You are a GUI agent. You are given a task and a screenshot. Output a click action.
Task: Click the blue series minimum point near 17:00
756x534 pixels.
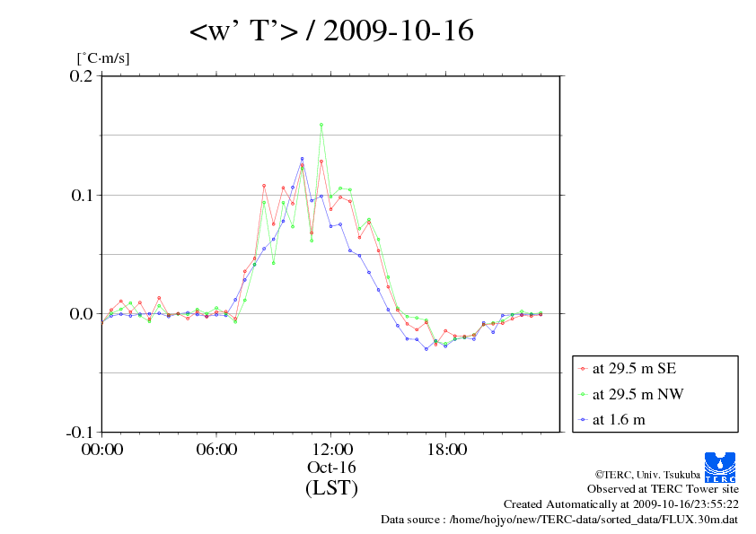coord(426,349)
